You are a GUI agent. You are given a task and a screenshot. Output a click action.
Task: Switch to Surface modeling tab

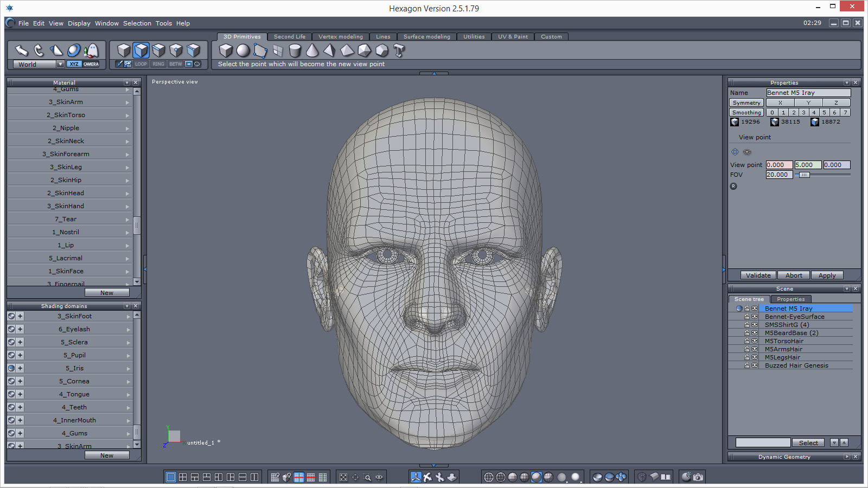coord(427,37)
